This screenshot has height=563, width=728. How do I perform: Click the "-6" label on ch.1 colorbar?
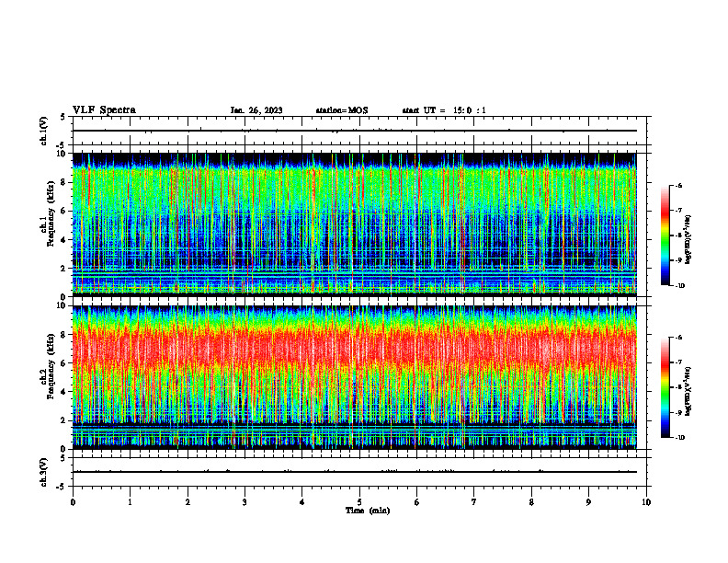tap(678, 186)
